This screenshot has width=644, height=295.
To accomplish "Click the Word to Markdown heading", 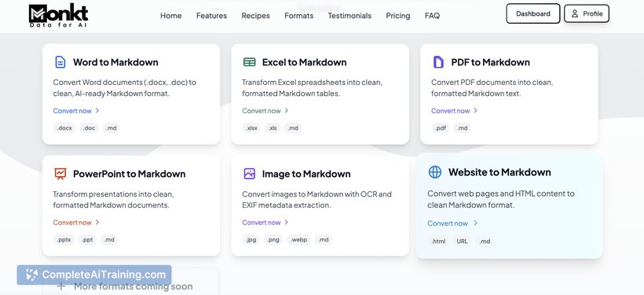I will 115,62.
